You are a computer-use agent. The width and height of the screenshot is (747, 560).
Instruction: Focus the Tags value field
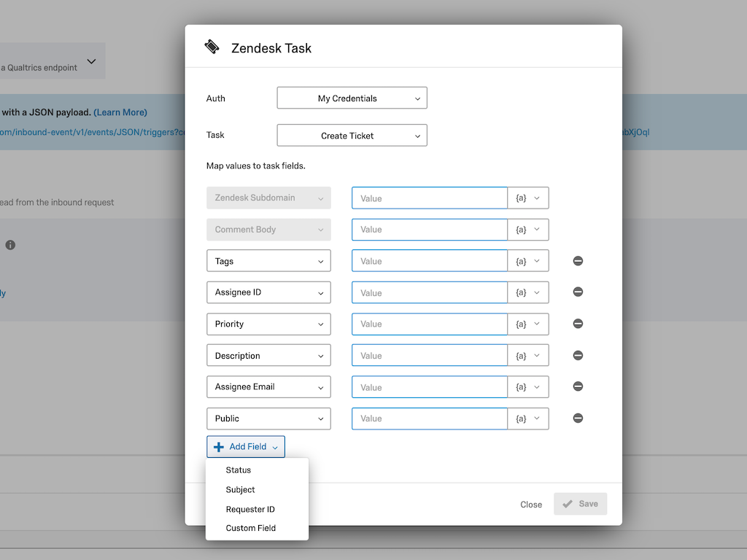(430, 261)
